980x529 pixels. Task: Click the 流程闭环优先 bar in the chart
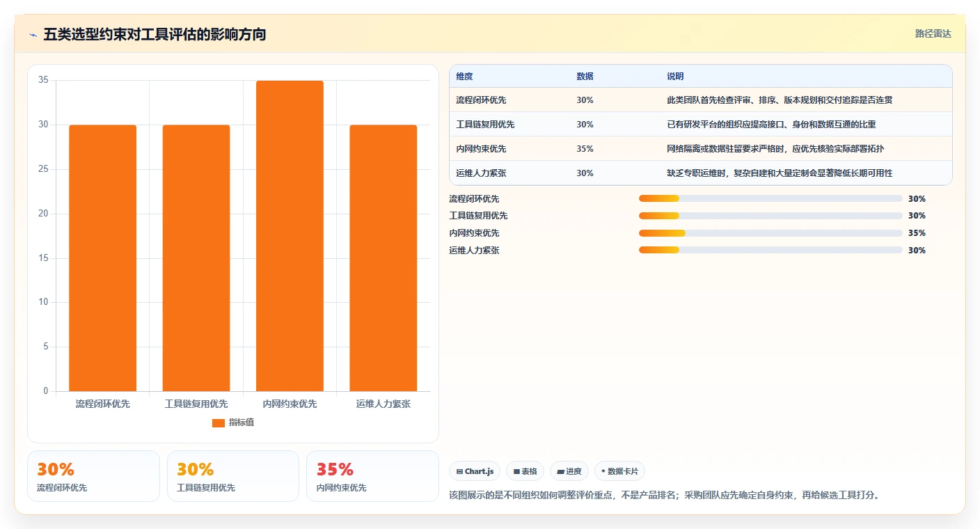(x=103, y=258)
